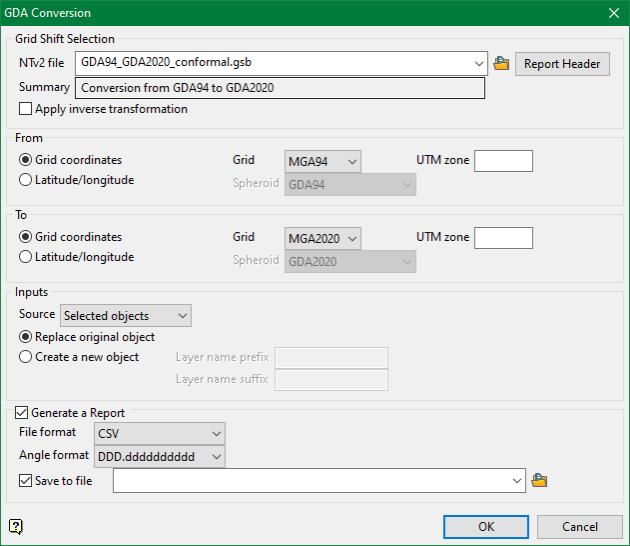Close the GDA Conversion dialog
This screenshot has height=546, width=630.
614,13
